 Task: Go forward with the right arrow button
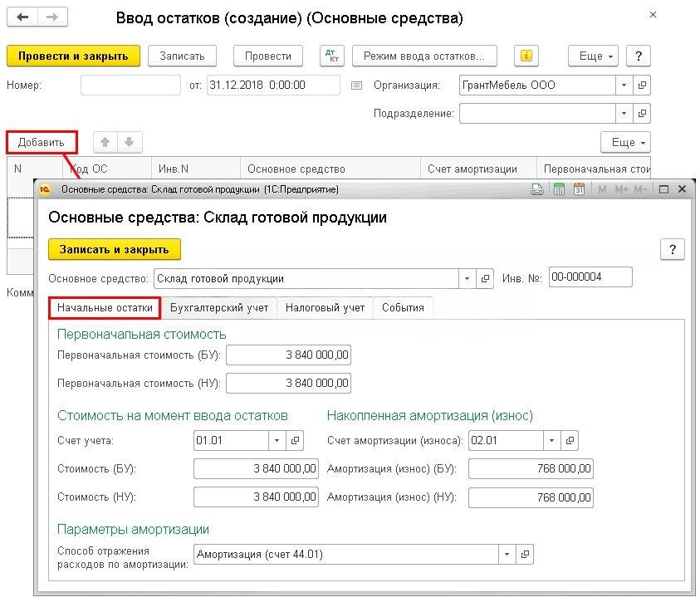(52, 17)
